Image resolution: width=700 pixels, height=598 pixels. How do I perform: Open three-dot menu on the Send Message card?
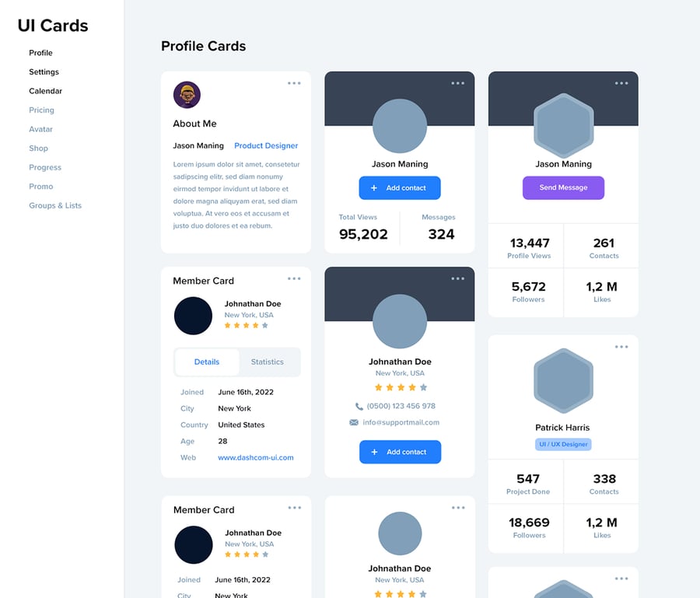[621, 83]
